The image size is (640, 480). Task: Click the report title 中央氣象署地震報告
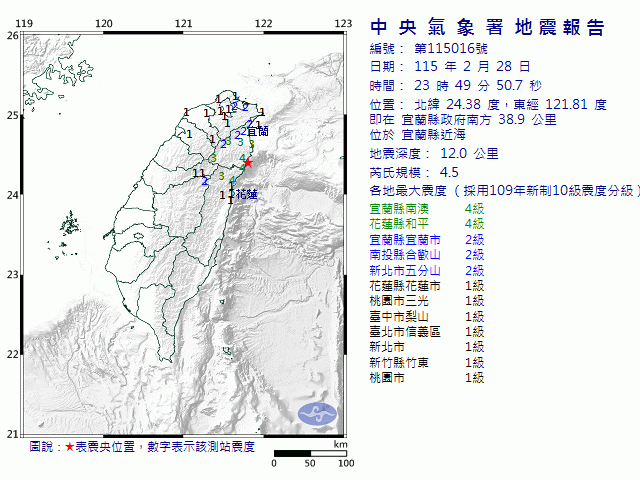[x=487, y=27]
